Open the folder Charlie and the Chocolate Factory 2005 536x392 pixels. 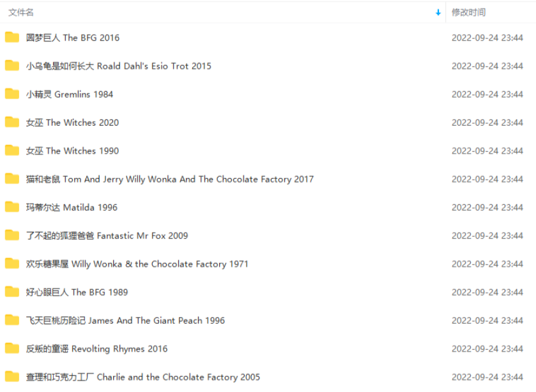point(143,377)
